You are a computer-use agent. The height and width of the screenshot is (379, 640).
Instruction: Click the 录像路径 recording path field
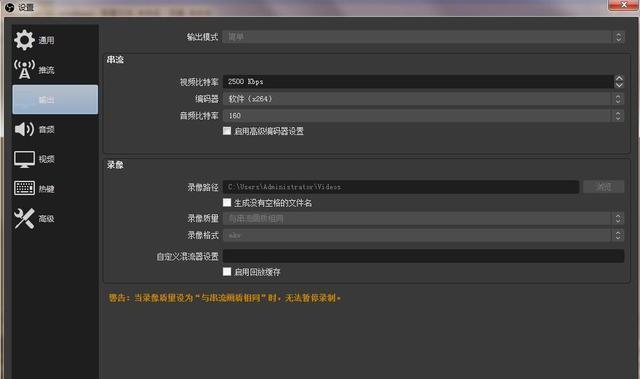[x=401, y=187]
